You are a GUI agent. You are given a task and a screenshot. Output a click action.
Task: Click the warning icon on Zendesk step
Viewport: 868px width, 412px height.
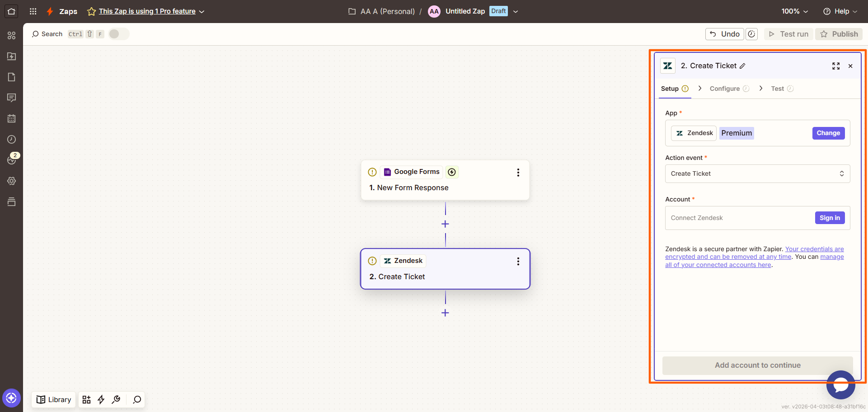[372, 261]
